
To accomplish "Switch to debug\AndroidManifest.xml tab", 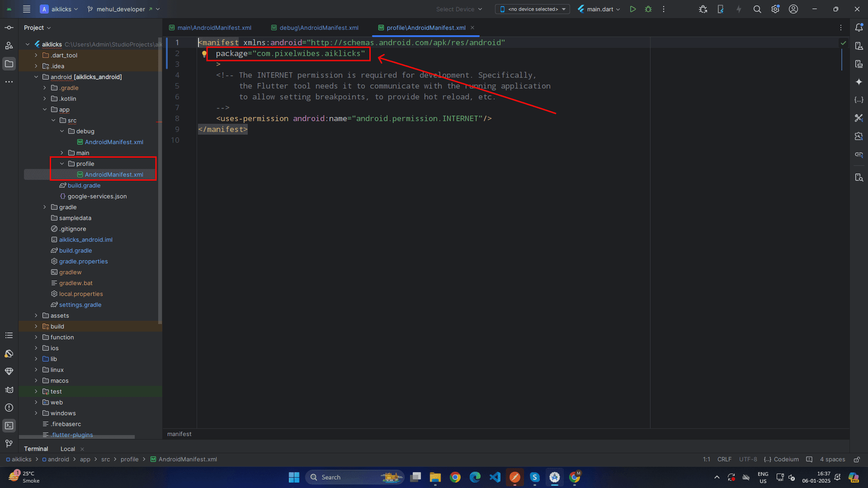I will click(x=318, y=28).
